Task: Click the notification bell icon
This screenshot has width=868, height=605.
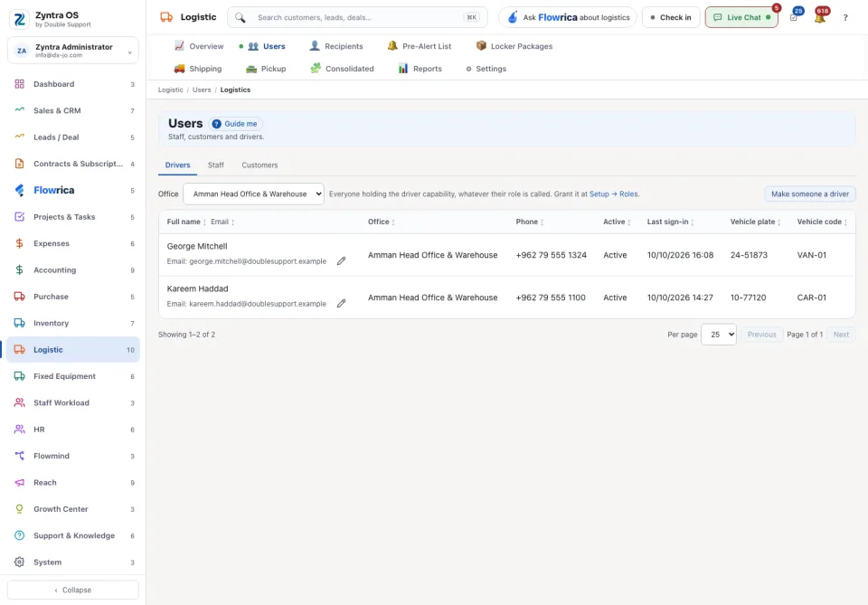Action: 820,17
